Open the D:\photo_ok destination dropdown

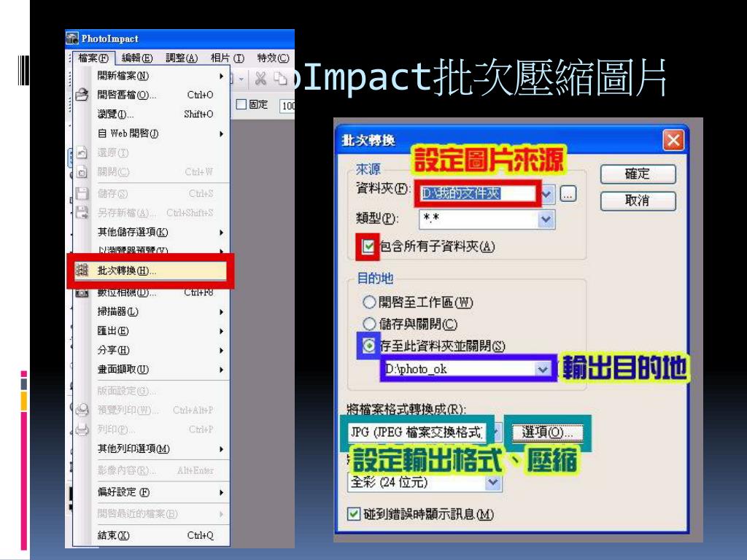pos(542,369)
